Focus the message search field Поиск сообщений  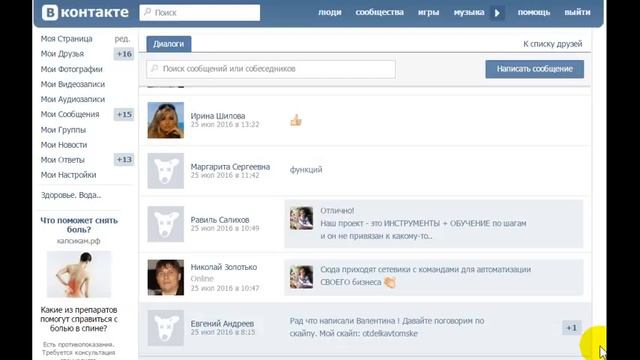[x=271, y=69]
